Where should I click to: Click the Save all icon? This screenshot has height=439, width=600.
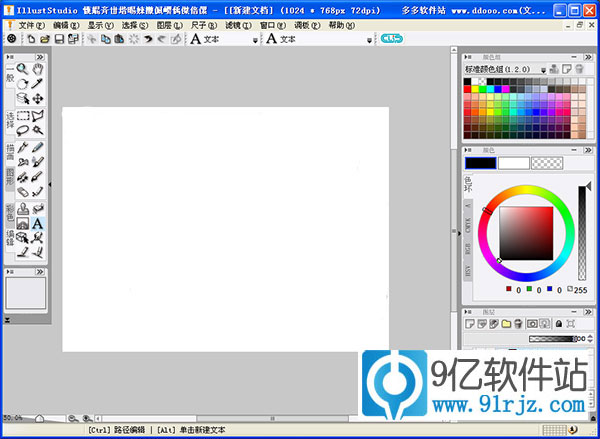73,39
